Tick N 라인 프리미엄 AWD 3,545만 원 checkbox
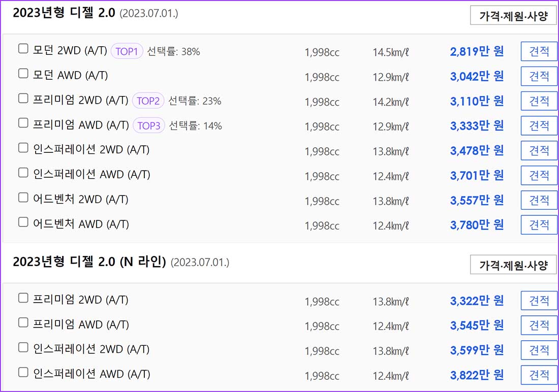The image size is (559, 392). pos(23,322)
